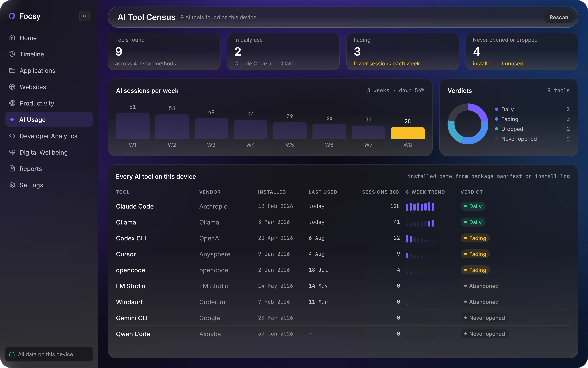This screenshot has height=368, width=588.
Task: Click the Settings gear icon
Action: pyautogui.click(x=12, y=185)
